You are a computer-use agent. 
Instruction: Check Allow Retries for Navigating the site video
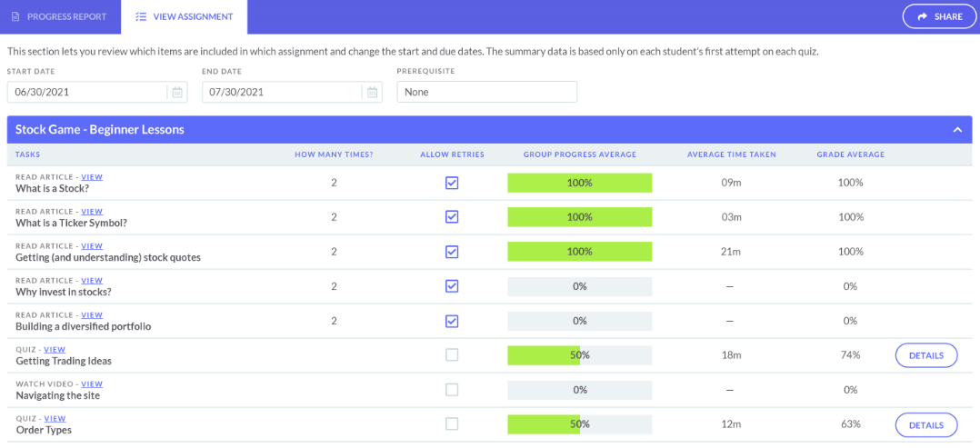pos(452,390)
